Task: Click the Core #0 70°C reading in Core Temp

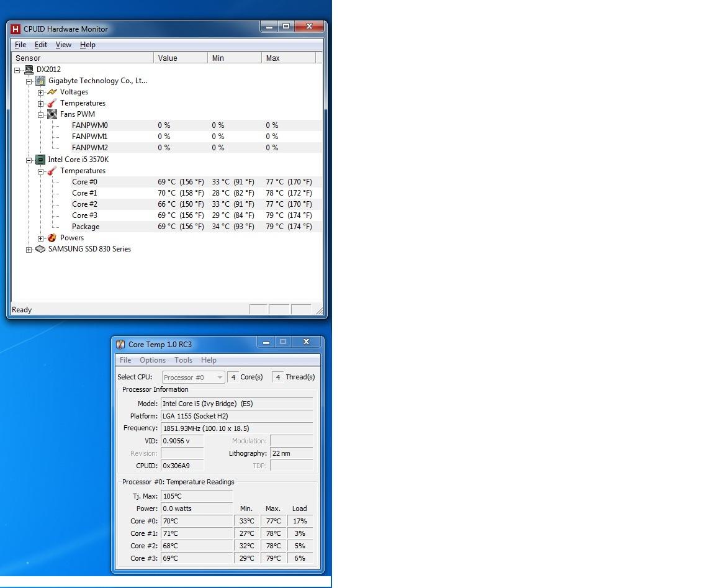Action: [x=197, y=521]
